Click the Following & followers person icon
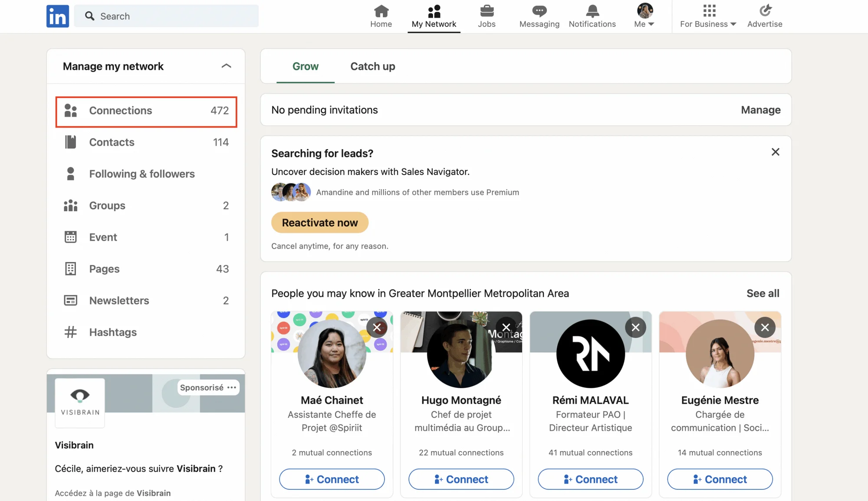Image resolution: width=868 pixels, height=501 pixels. 70,174
